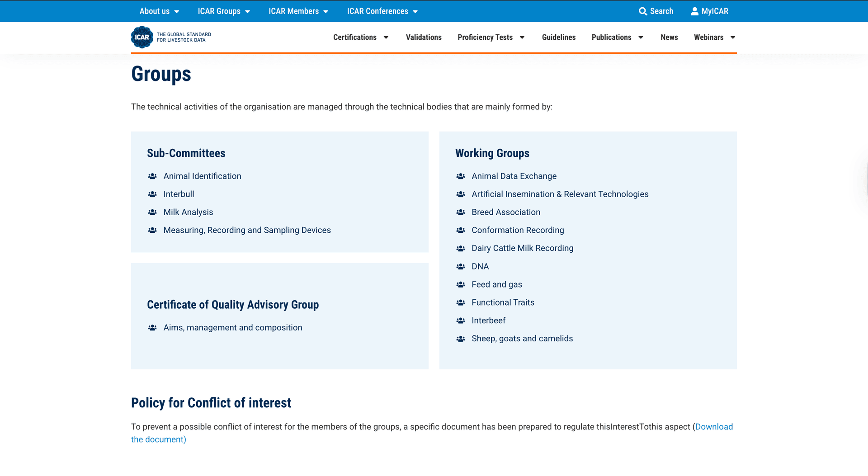Open the Download the document link
The height and width of the screenshot is (476, 868).
[x=714, y=426]
